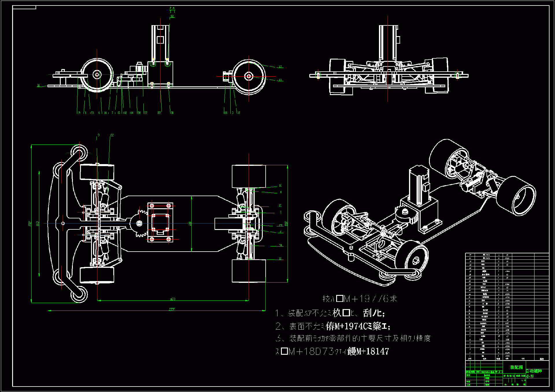Select technical note line 3 text

[x=353, y=338]
